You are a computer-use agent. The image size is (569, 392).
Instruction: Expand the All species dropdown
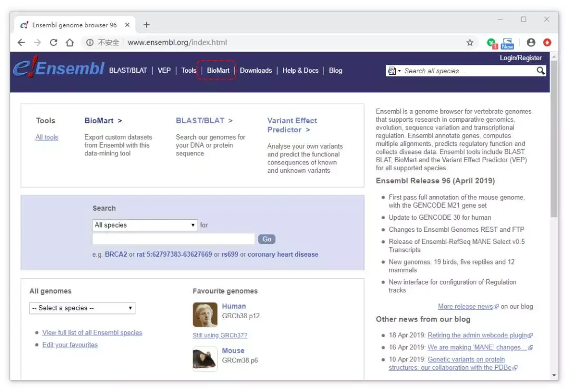tap(145, 225)
